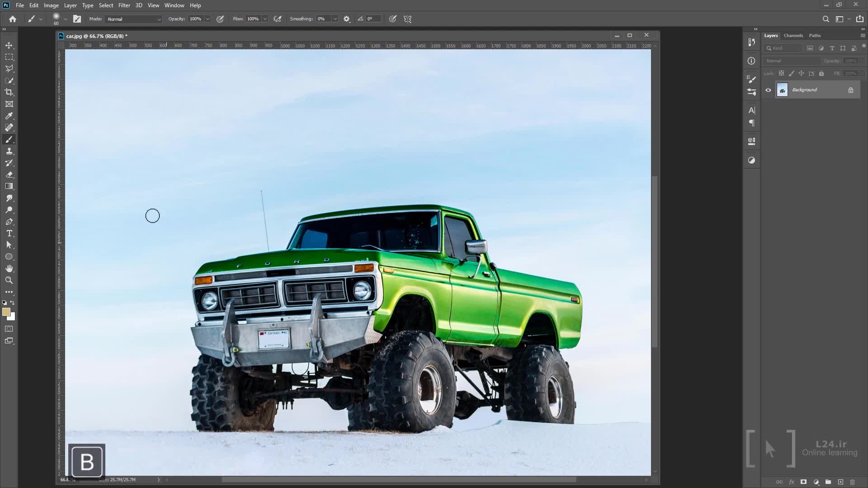
Task: Toggle airbrush-style build-up effects
Action: pyautogui.click(x=278, y=19)
